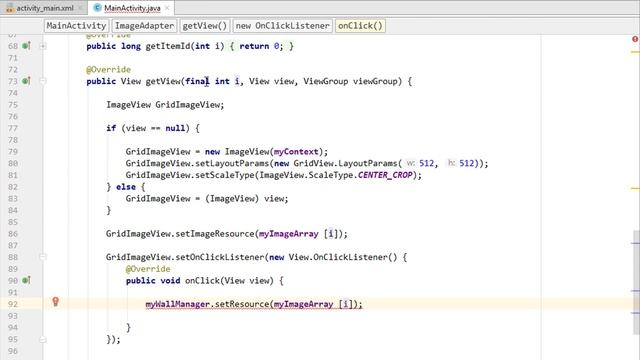Click on myWallManager in line 92

178,304
